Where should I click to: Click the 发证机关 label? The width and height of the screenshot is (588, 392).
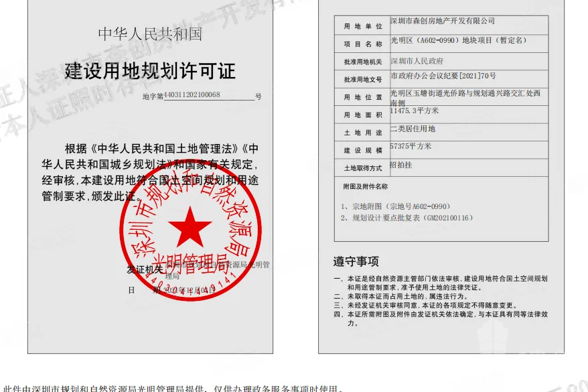coord(145,269)
